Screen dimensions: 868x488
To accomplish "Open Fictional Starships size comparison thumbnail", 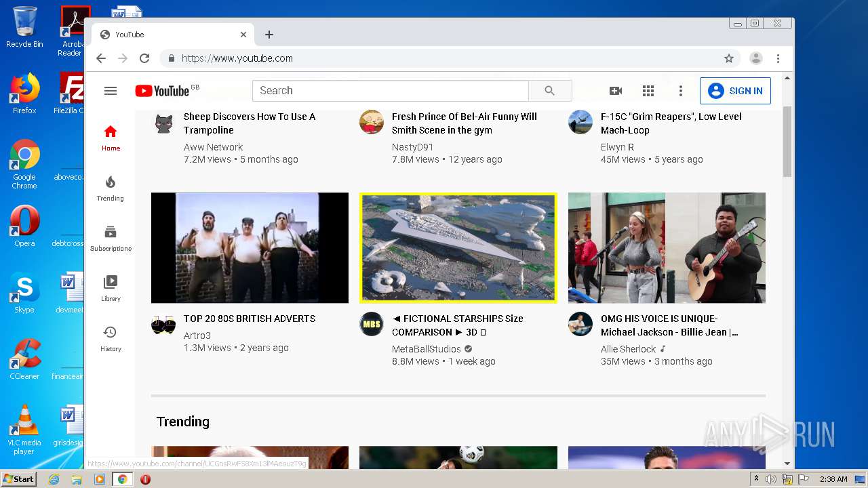I will [458, 247].
